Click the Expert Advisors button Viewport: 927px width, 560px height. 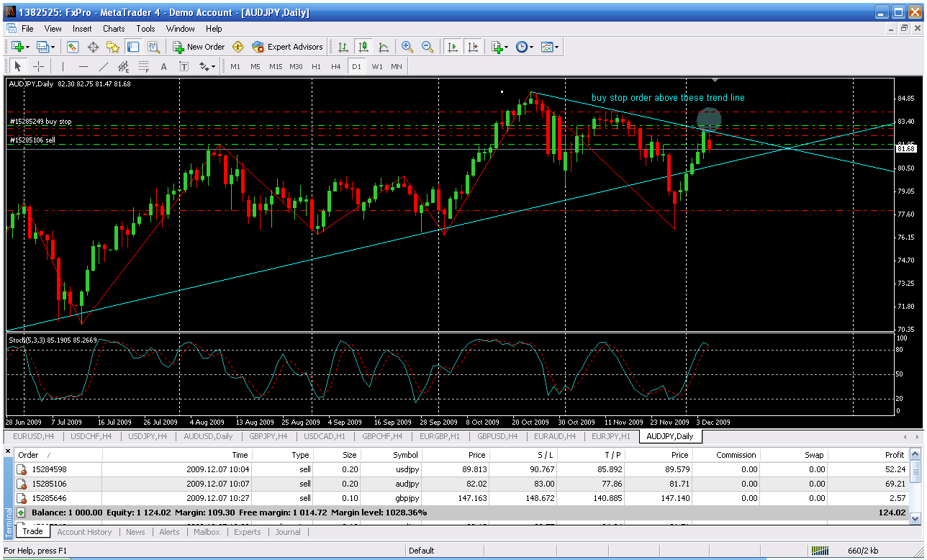click(x=288, y=47)
